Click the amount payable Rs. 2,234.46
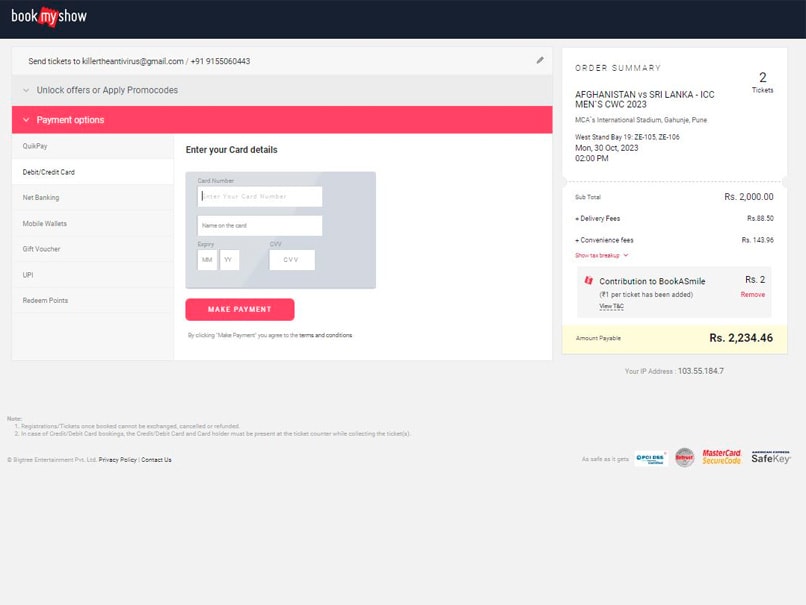Viewport: 806px width, 605px height. pos(741,338)
